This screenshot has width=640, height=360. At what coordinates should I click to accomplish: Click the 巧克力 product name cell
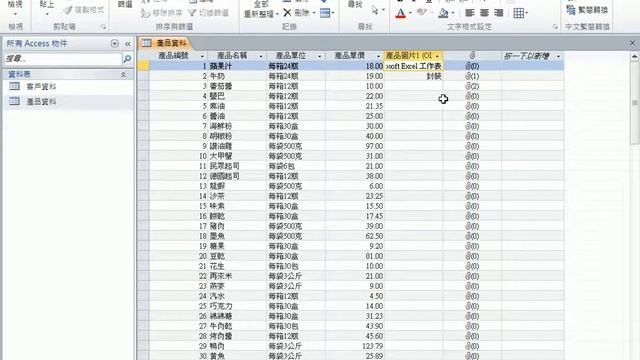[237, 306]
